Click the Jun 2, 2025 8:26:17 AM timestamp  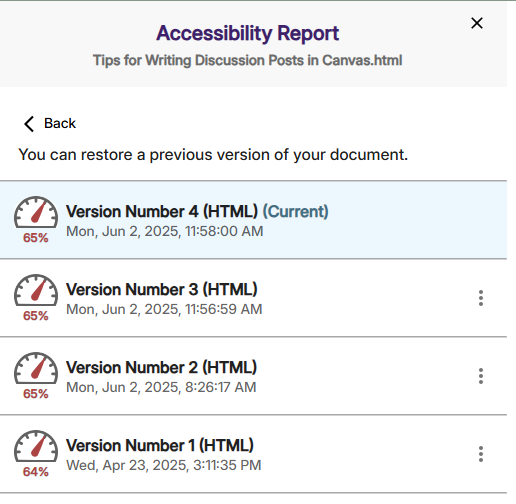tap(161, 387)
